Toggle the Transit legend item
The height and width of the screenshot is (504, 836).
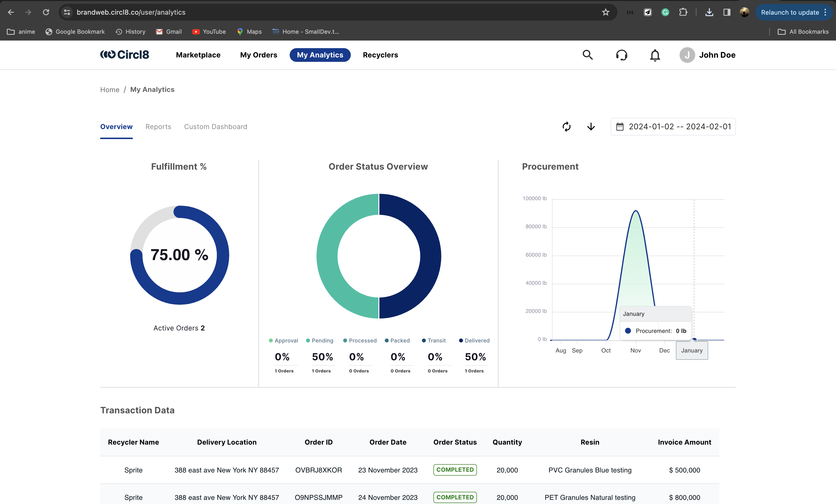point(434,340)
